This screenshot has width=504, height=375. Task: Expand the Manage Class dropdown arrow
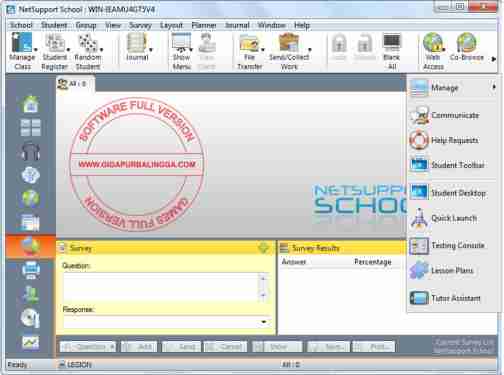coord(36,50)
